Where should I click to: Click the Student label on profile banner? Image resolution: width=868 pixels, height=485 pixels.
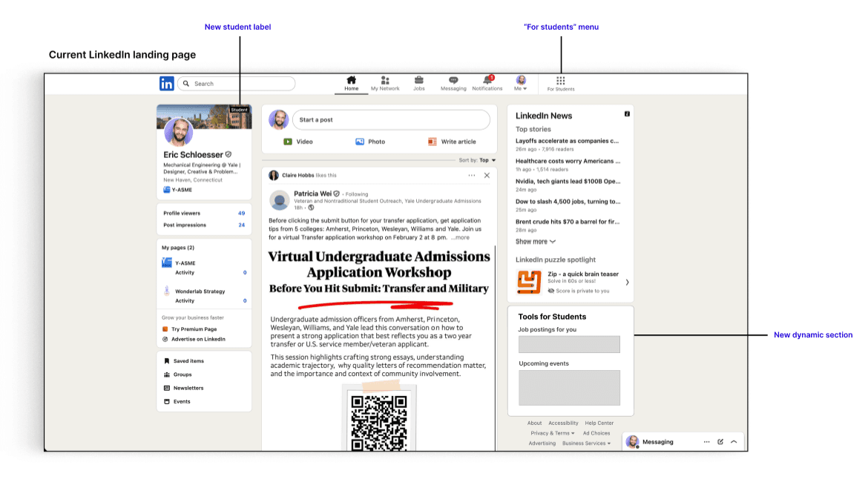239,110
